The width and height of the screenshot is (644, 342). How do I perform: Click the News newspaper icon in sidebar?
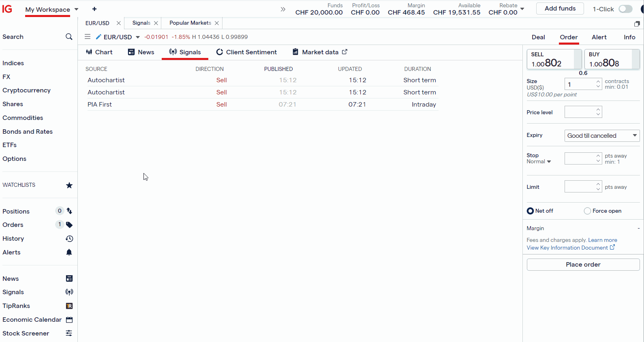point(69,278)
